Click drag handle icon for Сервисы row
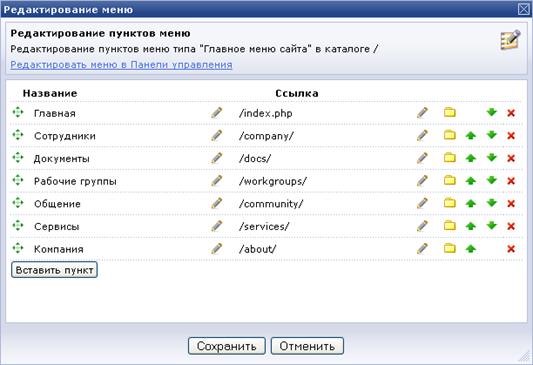The image size is (533, 365). pos(18,226)
